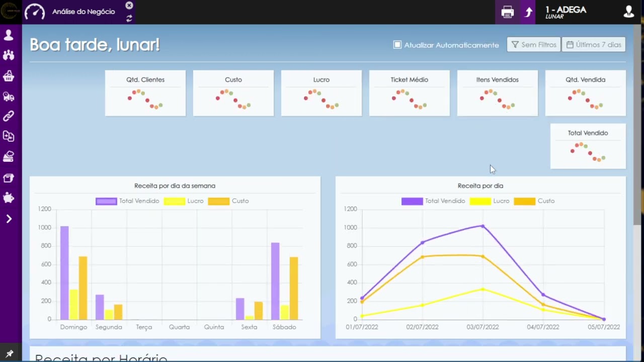Open the Últimos 7 dias date range
The width and height of the screenshot is (644, 362).
click(594, 45)
